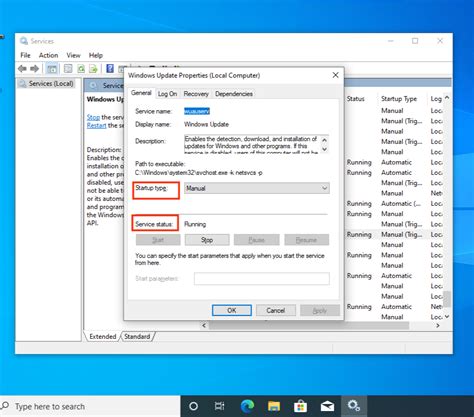Click the greyed-out Resume button

[306, 240]
